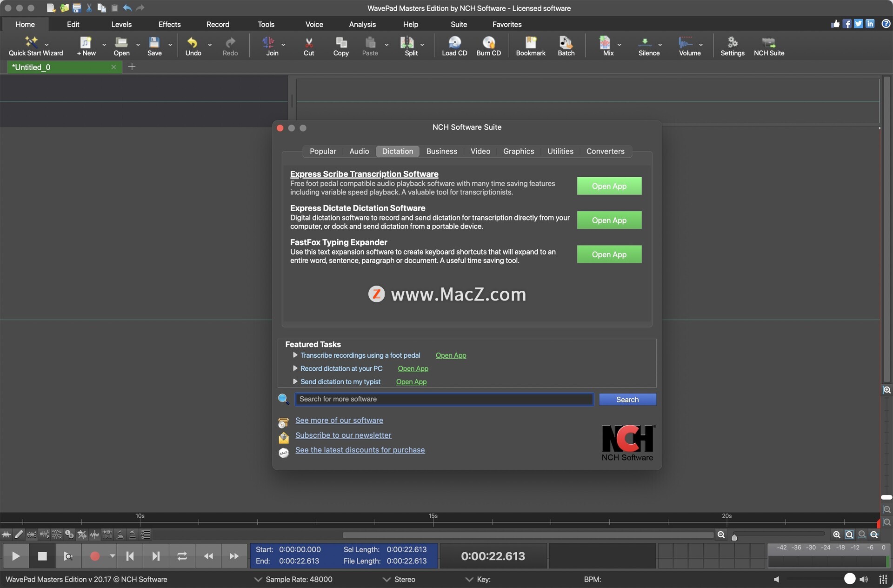Click the blue Search button

tap(627, 400)
